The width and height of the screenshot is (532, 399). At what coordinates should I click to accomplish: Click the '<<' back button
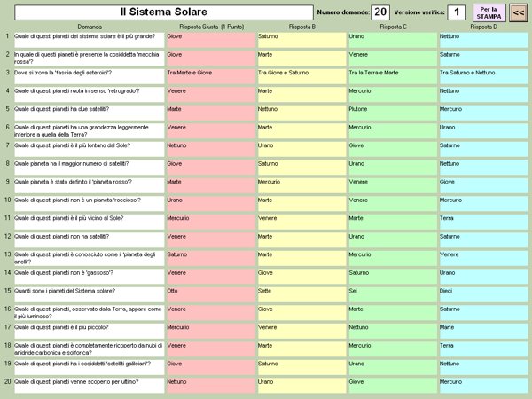coord(518,13)
